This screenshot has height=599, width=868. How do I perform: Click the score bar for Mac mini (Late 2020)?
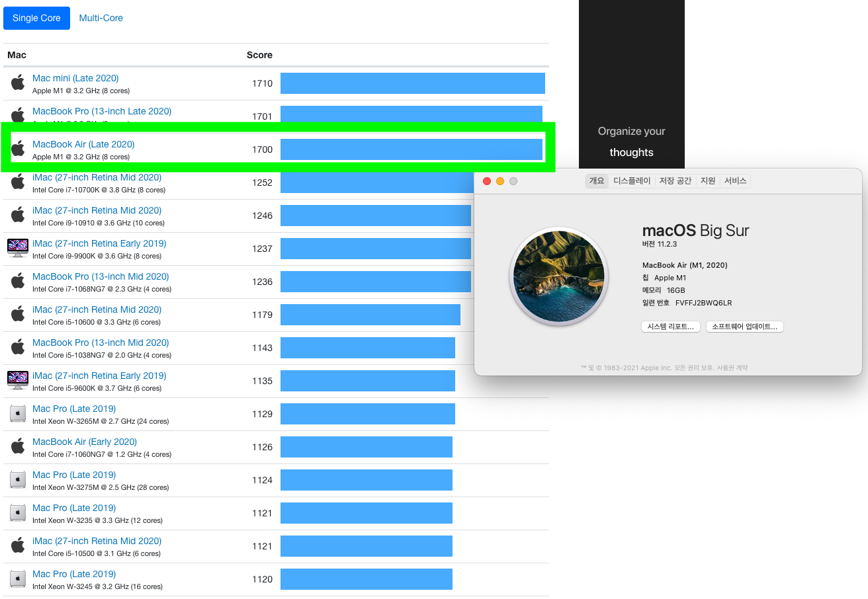coord(413,83)
